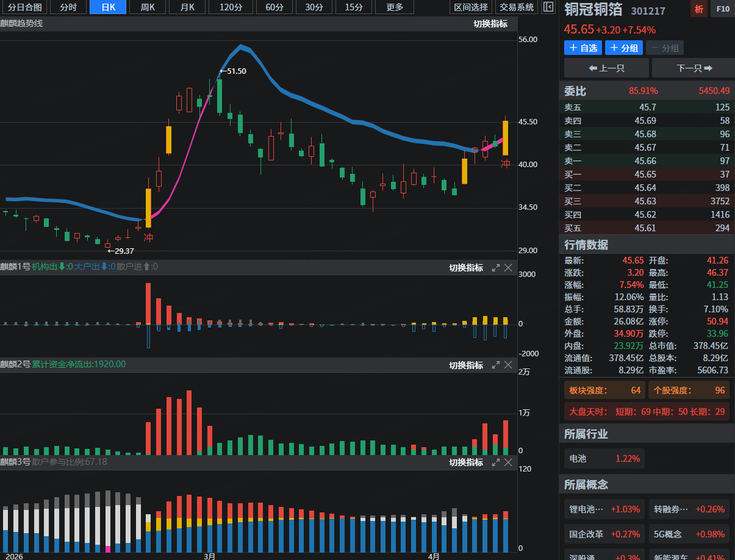The height and width of the screenshot is (560, 735).
Task: Switch to the 周K weekly chart tab
Action: (147, 7)
